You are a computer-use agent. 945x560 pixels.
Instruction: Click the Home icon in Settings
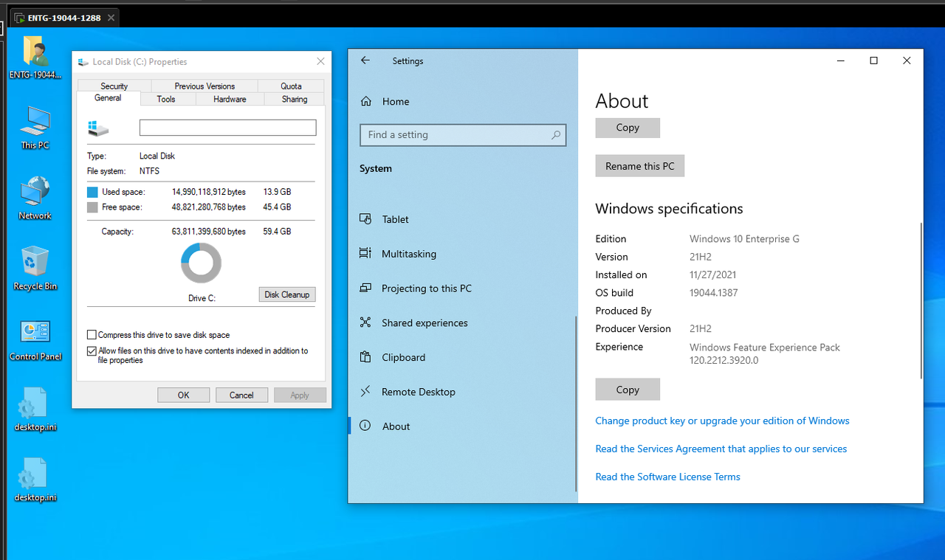pyautogui.click(x=365, y=101)
